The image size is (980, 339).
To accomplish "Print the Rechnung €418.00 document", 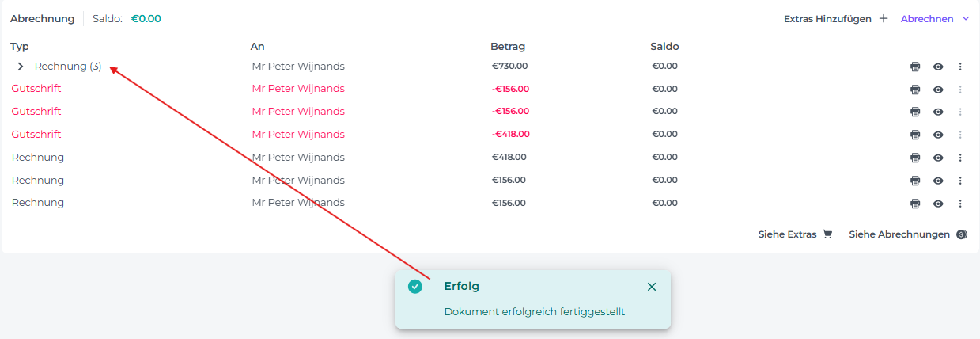I will 915,158.
